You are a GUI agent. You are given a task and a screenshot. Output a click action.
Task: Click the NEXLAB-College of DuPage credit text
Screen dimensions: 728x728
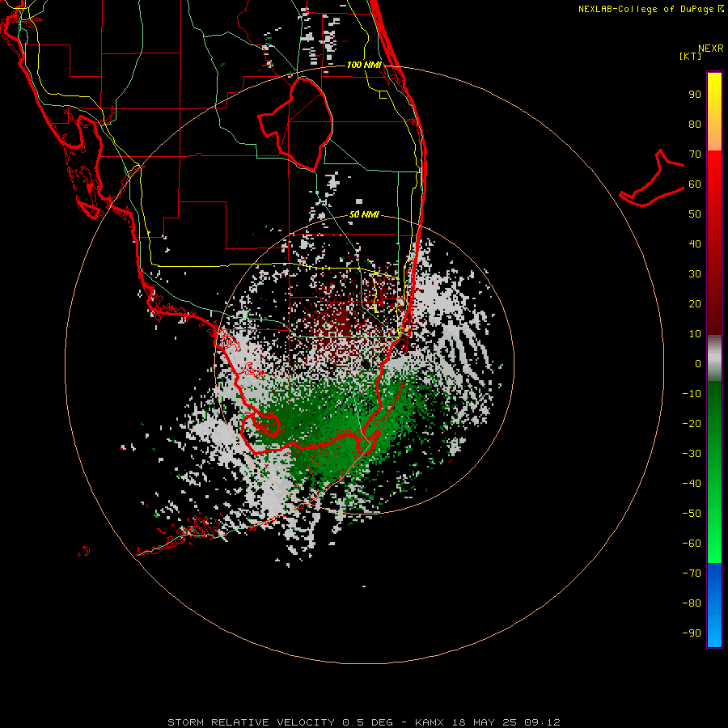pyautogui.click(x=650, y=9)
